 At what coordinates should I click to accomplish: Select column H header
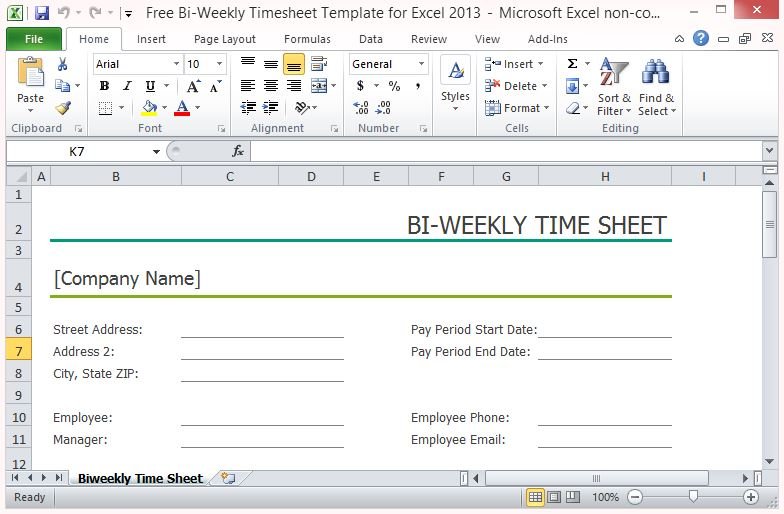(605, 176)
